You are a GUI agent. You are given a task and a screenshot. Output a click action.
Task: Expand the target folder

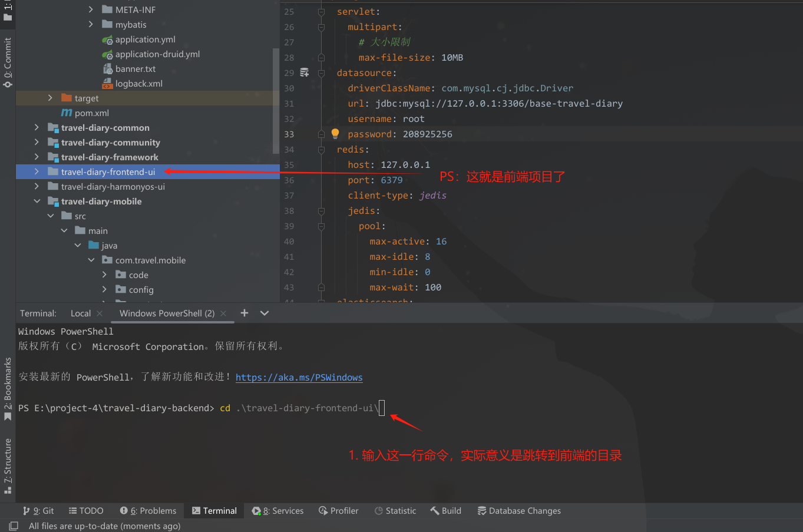(x=50, y=98)
